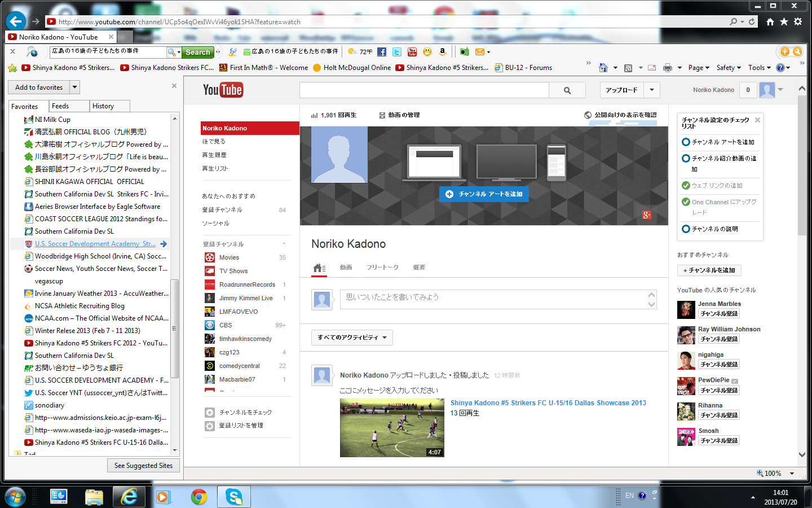812x508 pixels.
Task: Open the フリートーク channel tab
Action: [382, 268]
